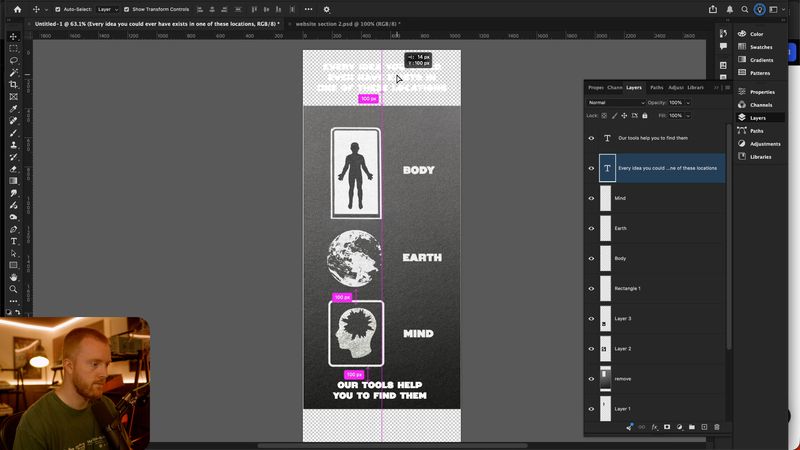Viewport: 800px width, 450px height.
Task: Hide the Mind layer
Action: 591,198
